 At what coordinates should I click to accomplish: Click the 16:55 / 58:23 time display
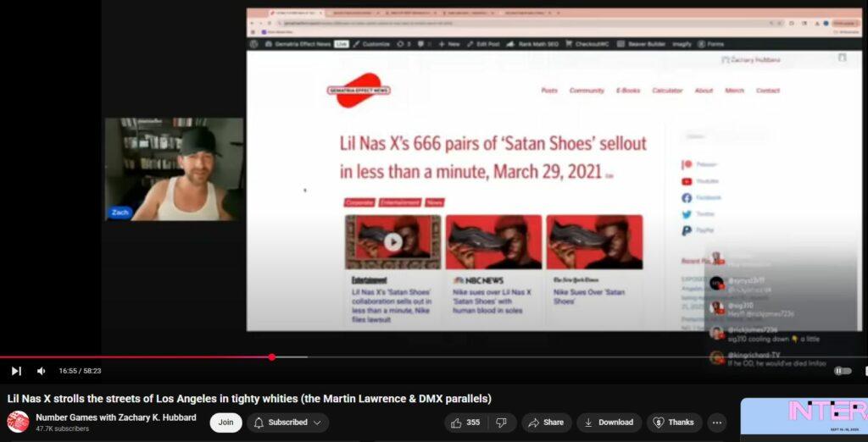(x=81, y=371)
